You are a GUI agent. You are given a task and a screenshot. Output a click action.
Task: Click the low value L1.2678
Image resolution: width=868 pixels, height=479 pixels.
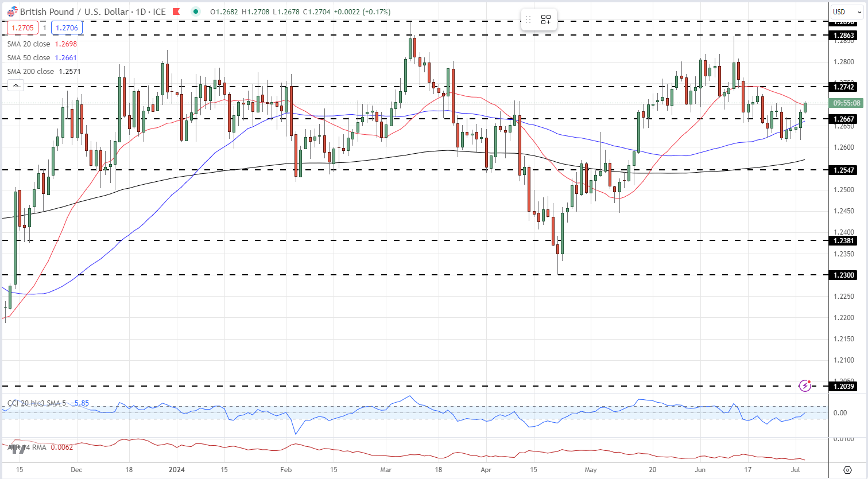coord(286,11)
